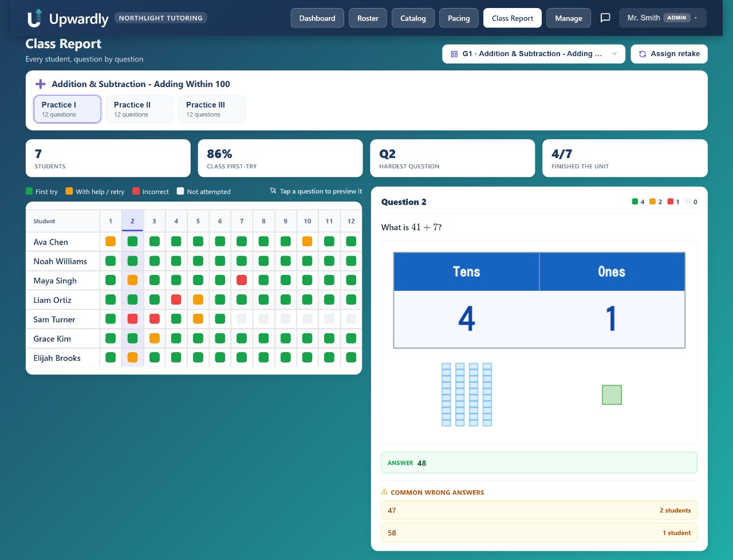Switch to the Practice II tab

(x=139, y=109)
